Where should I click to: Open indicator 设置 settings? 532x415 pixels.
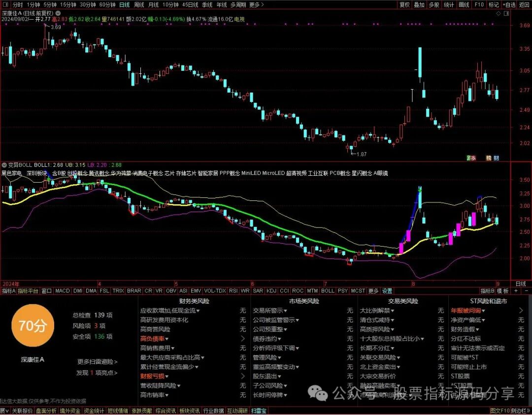point(387,291)
